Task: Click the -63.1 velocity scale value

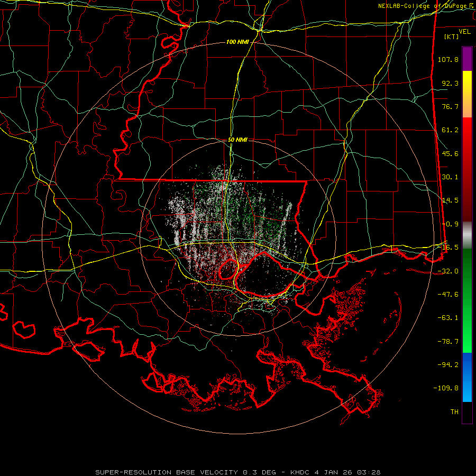Action: (x=448, y=318)
